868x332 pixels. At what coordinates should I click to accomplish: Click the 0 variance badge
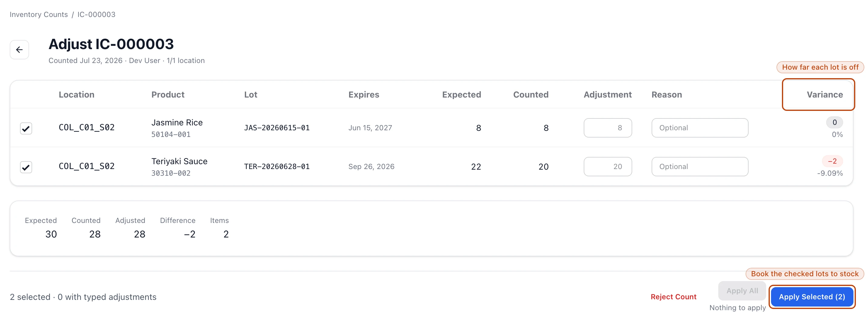pos(834,122)
